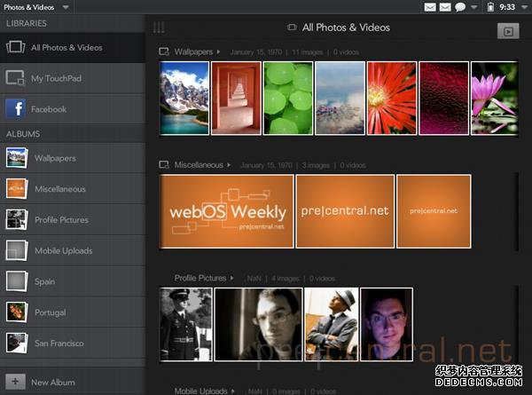Open the red daisy flower wallpaper
The height and width of the screenshot is (395, 532).
pos(392,99)
